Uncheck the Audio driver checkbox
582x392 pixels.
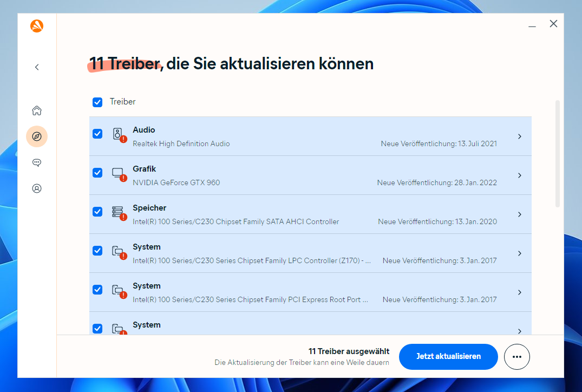97,134
